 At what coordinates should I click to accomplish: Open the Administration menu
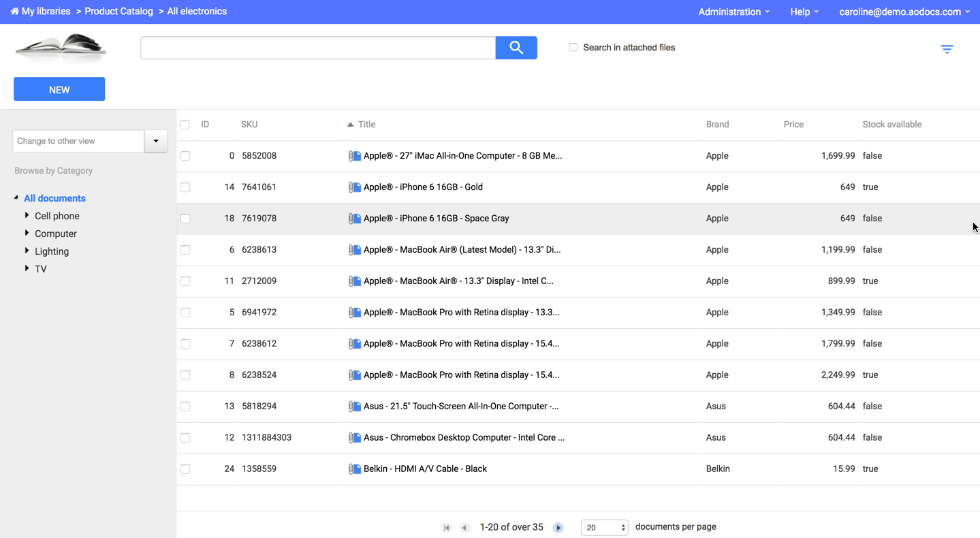[x=734, y=12]
